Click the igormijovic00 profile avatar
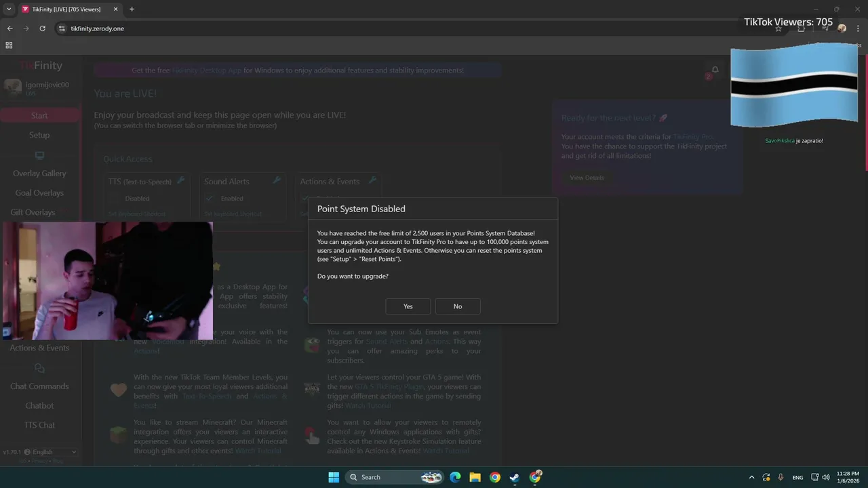868x488 pixels. pos(13,88)
